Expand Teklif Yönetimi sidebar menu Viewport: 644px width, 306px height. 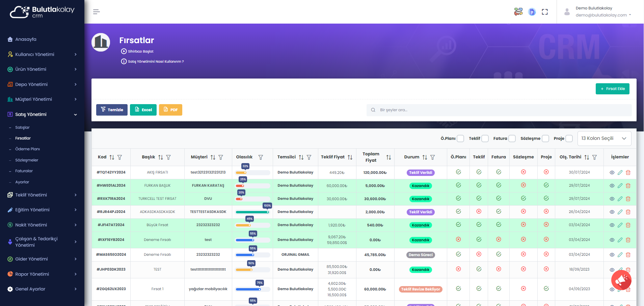point(42,195)
